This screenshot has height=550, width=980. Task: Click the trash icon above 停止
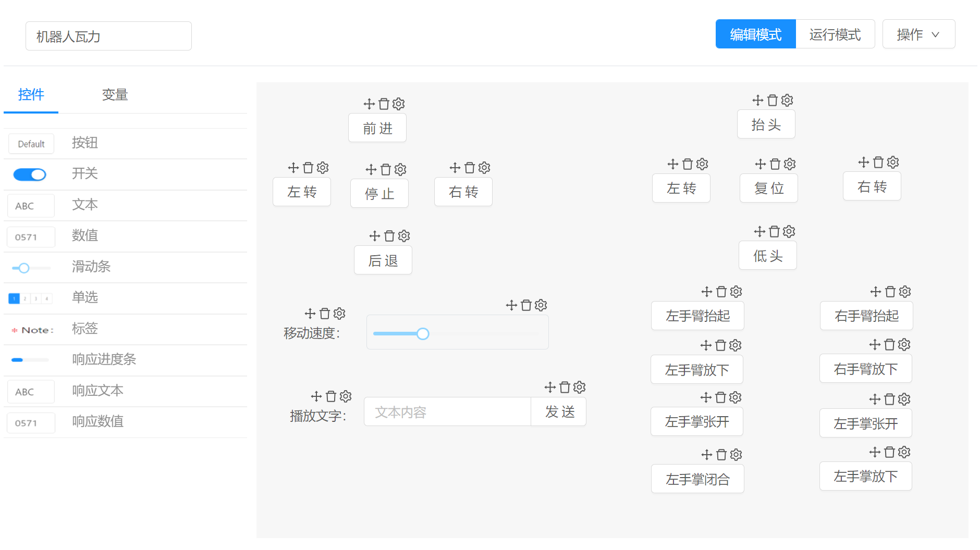(386, 170)
